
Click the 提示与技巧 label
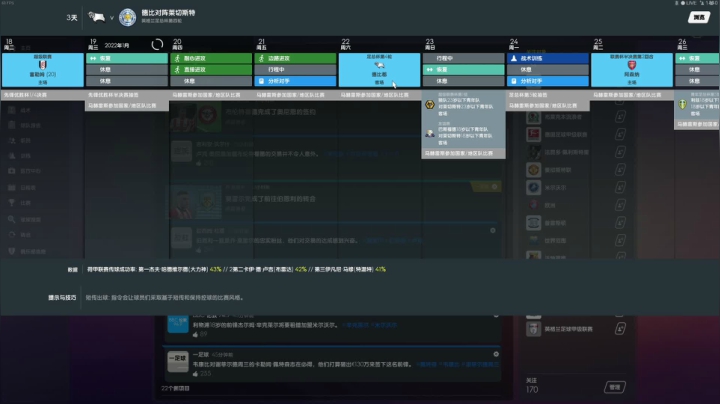(x=62, y=297)
